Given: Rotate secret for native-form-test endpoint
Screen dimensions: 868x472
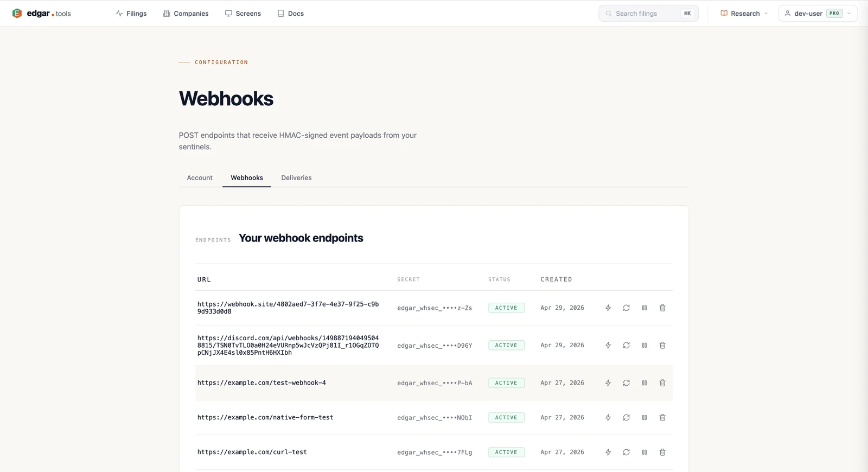Looking at the screenshot, I should [626, 418].
